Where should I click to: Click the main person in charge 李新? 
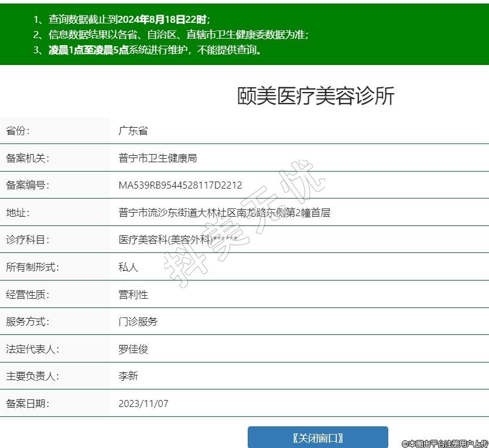click(128, 376)
